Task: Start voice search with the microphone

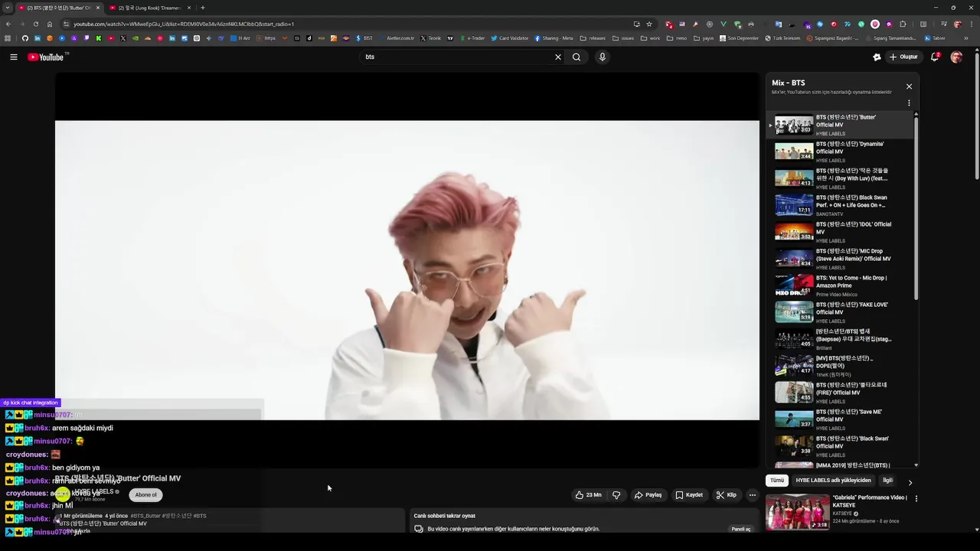Action: pos(603,57)
